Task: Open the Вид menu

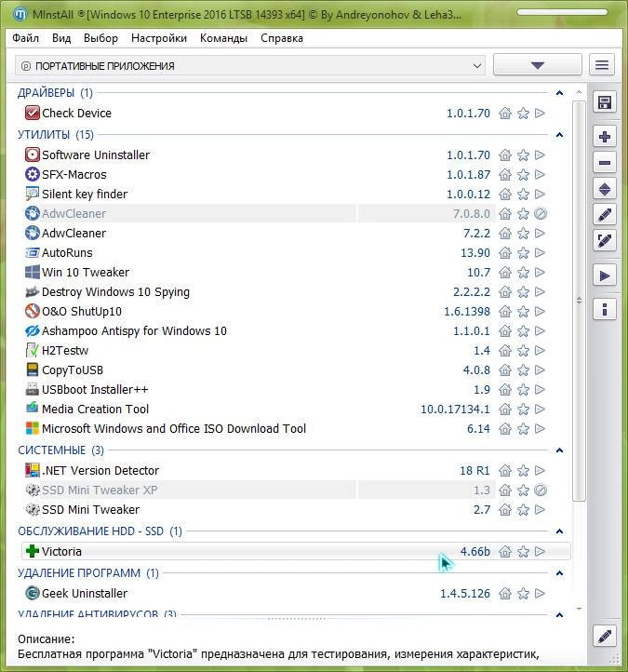Action: pos(61,38)
